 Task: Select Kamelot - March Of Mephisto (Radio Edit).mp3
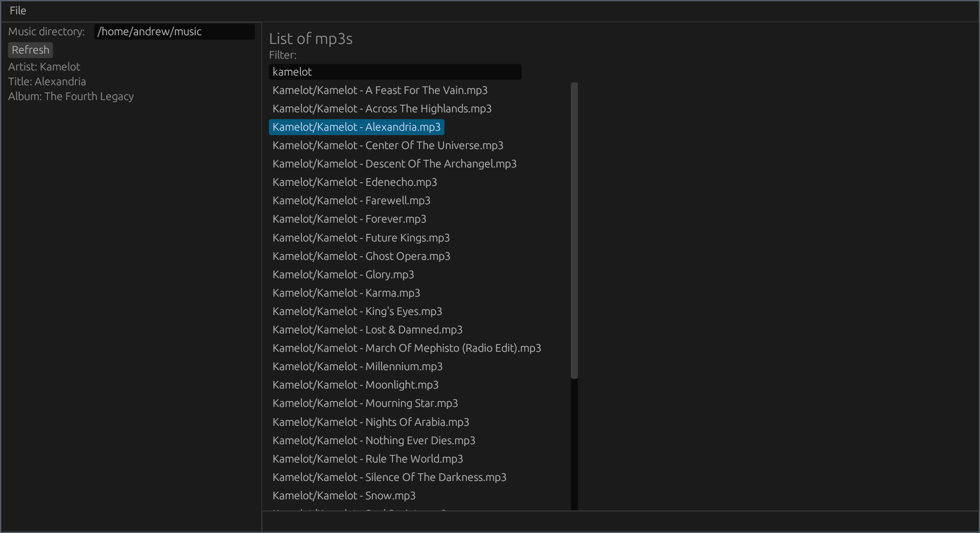(x=407, y=348)
